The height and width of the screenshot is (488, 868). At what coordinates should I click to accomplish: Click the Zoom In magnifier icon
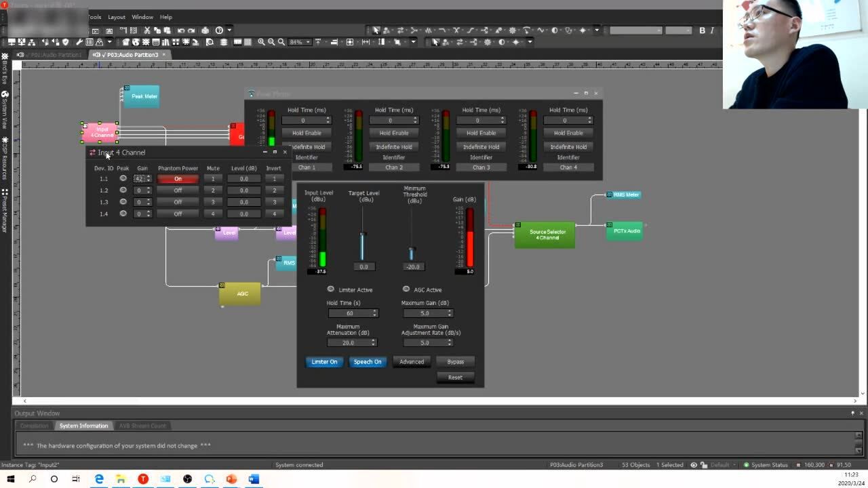261,42
